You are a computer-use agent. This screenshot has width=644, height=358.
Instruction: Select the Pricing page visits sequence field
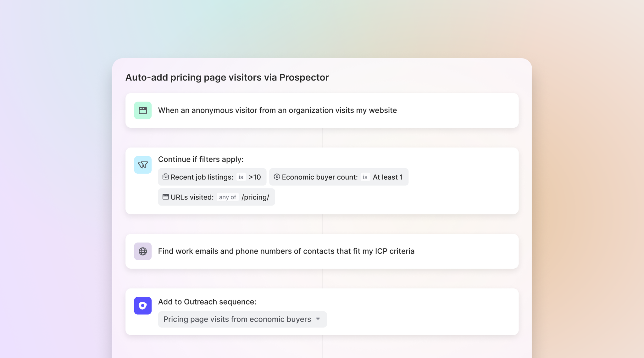click(x=237, y=319)
